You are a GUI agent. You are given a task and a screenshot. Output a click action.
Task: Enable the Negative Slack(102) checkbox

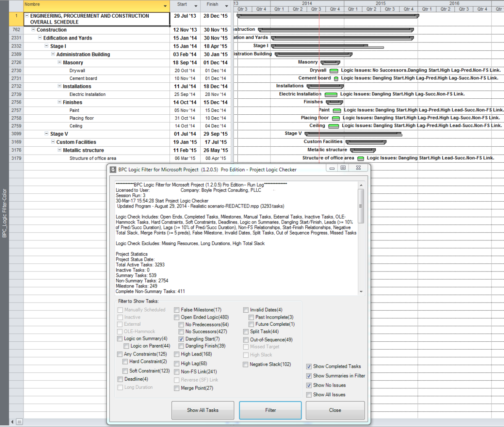tap(246, 364)
